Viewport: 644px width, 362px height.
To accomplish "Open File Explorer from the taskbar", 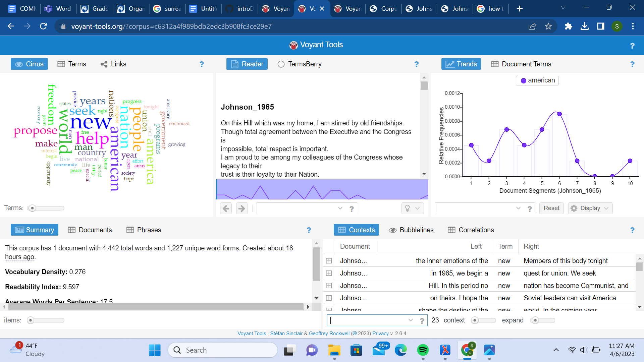I will tap(334, 350).
